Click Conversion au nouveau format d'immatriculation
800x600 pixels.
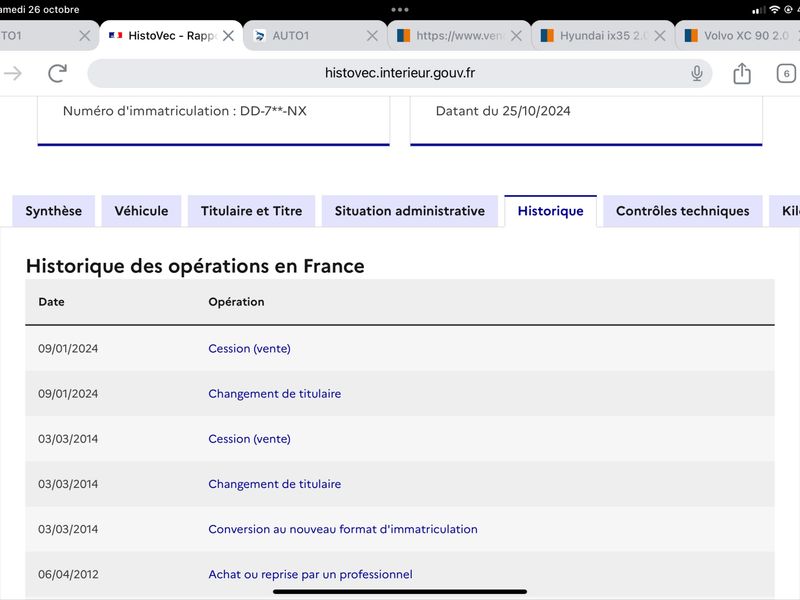point(343,529)
